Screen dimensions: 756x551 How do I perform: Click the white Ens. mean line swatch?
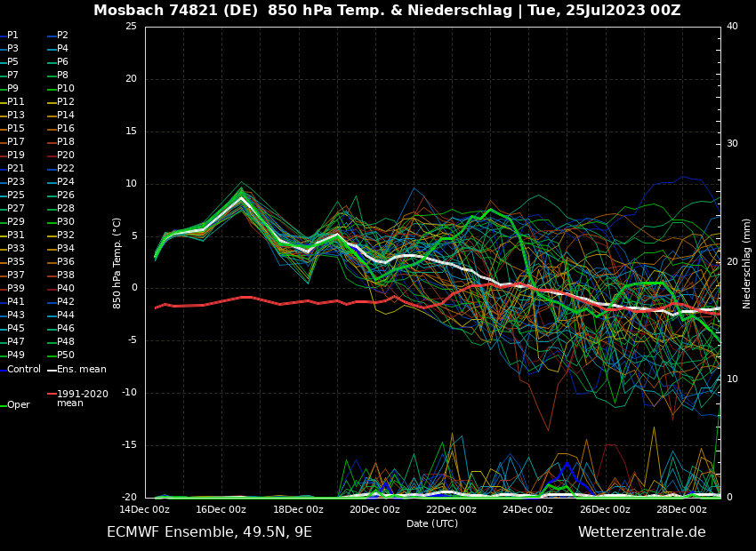pyautogui.click(x=52, y=370)
